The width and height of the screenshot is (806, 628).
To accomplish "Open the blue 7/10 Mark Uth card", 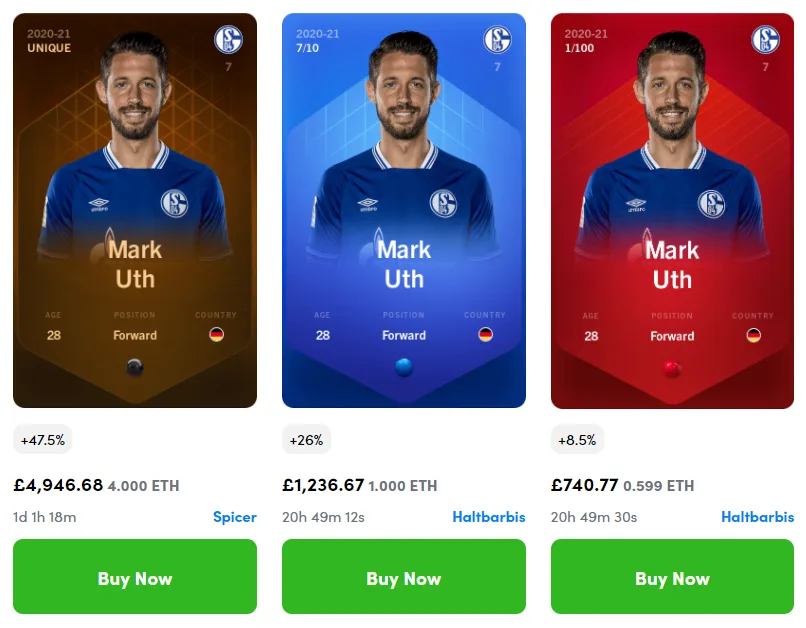I will (404, 211).
